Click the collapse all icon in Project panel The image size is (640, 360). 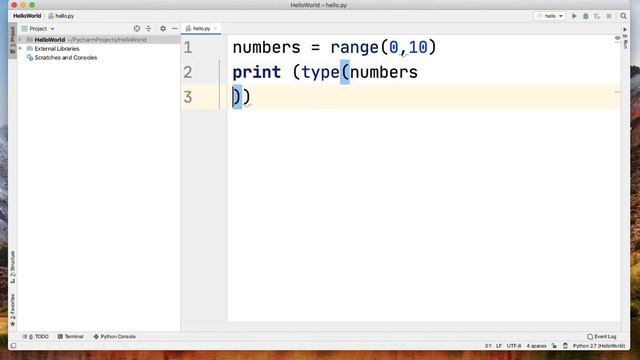click(149, 29)
